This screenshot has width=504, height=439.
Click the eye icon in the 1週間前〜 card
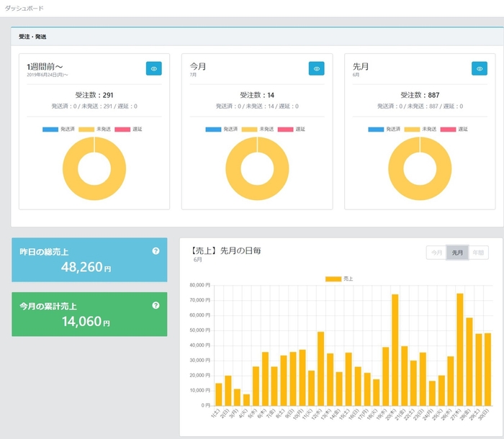154,68
